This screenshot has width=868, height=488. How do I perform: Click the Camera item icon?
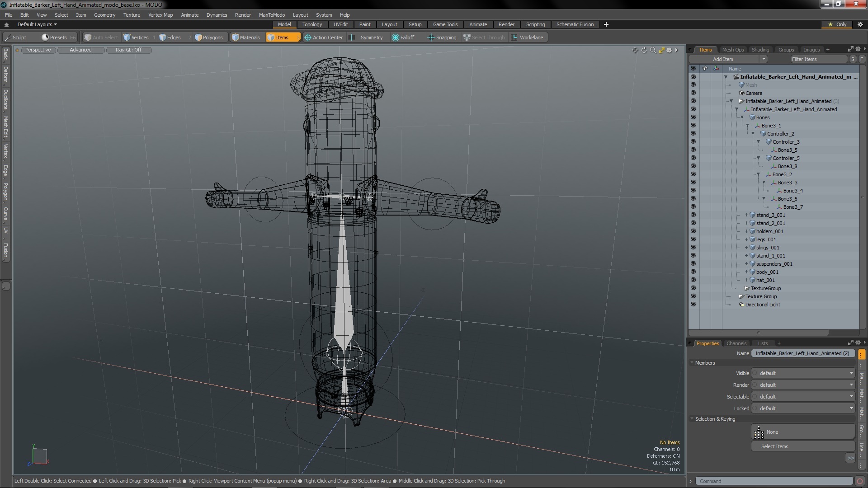(x=741, y=93)
